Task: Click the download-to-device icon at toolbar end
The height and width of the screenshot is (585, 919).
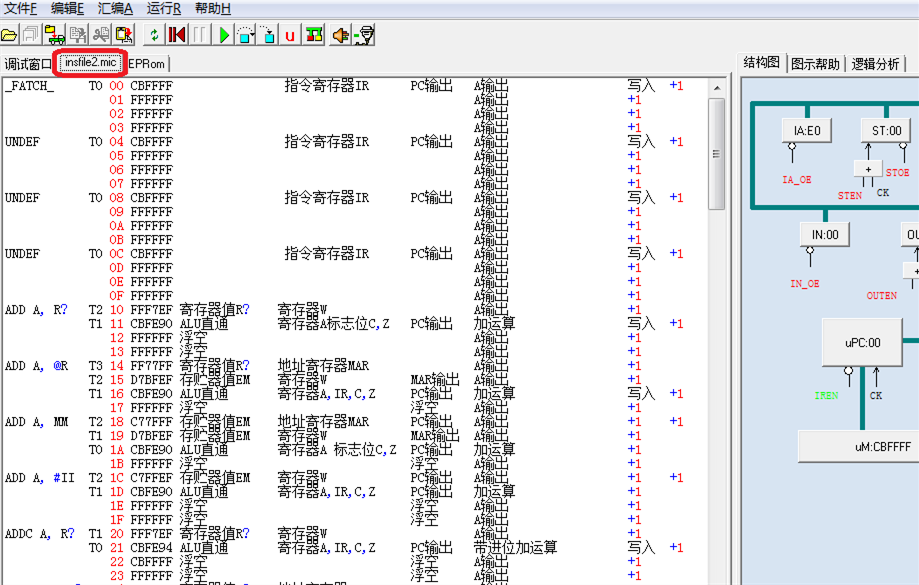Action: pos(365,35)
